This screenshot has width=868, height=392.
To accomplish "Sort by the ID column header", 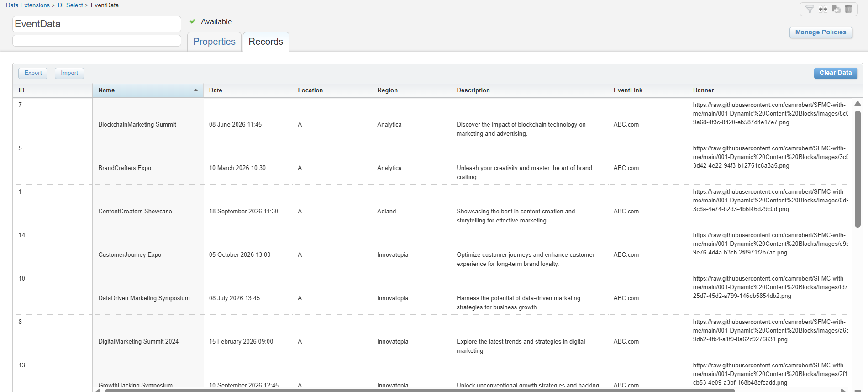I will pos(21,90).
